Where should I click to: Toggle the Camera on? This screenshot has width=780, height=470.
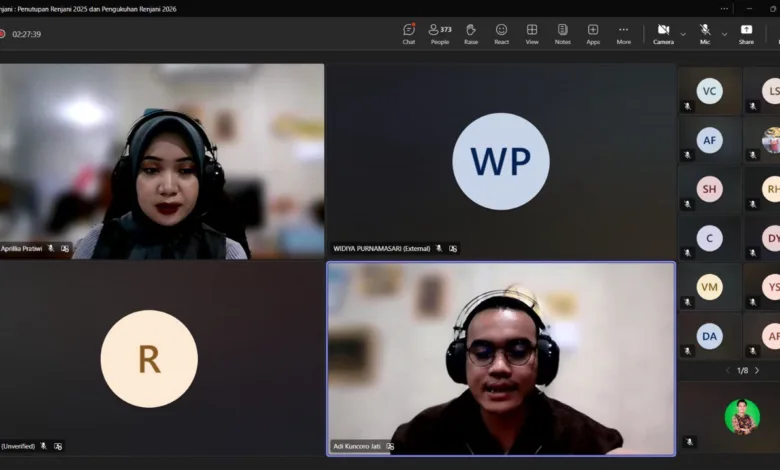click(663, 34)
